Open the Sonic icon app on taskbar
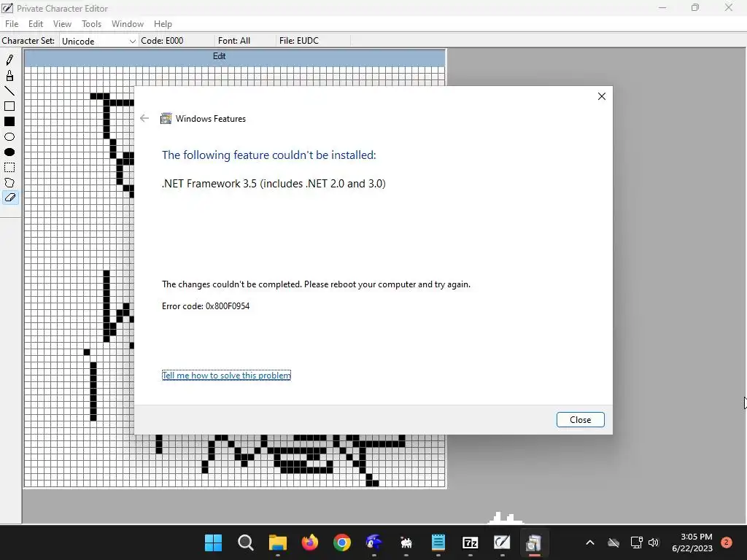 (374, 542)
